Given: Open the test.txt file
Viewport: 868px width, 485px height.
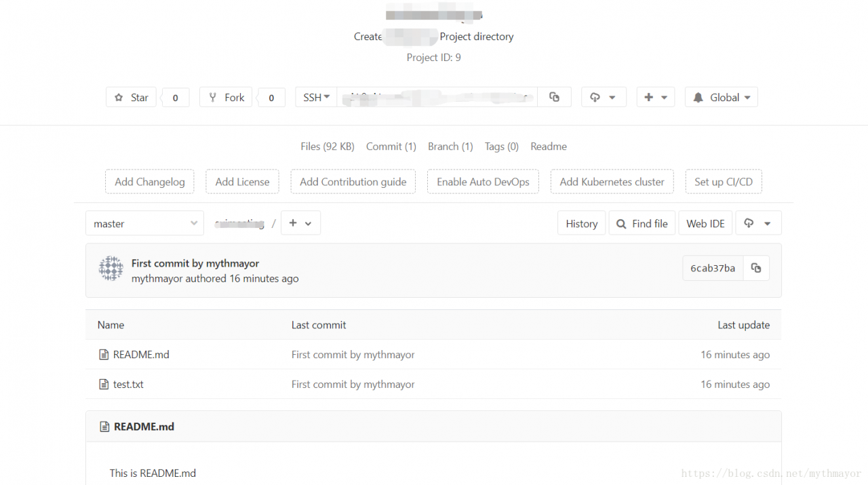Looking at the screenshot, I should [x=128, y=385].
